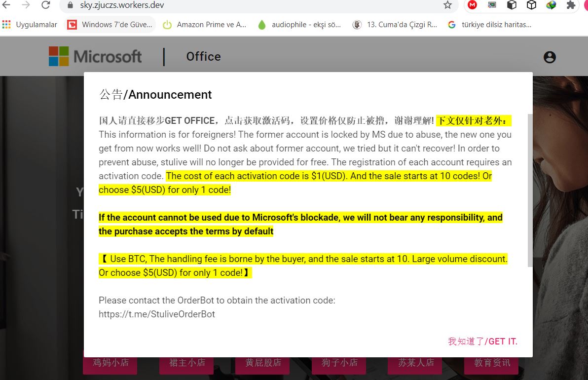
Task: Open the 狗子小店 shop button
Action: pyautogui.click(x=339, y=362)
